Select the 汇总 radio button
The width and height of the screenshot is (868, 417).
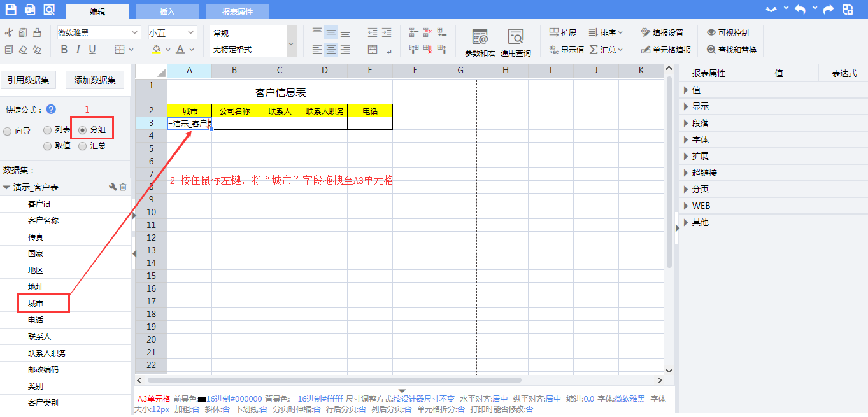pyautogui.click(x=83, y=146)
